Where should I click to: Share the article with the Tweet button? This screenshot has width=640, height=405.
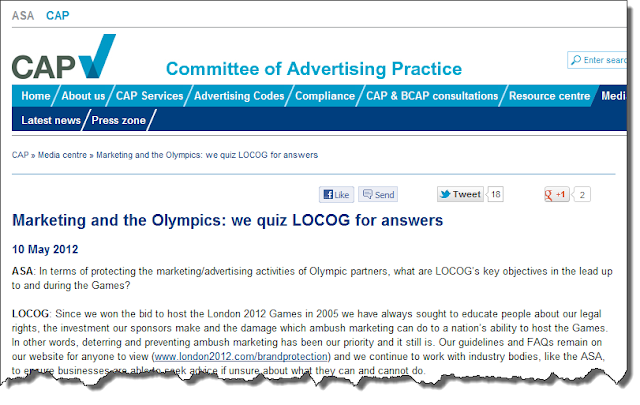(460, 194)
